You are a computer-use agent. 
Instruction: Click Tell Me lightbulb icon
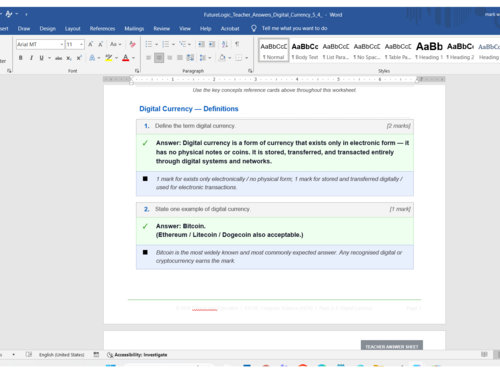click(254, 28)
